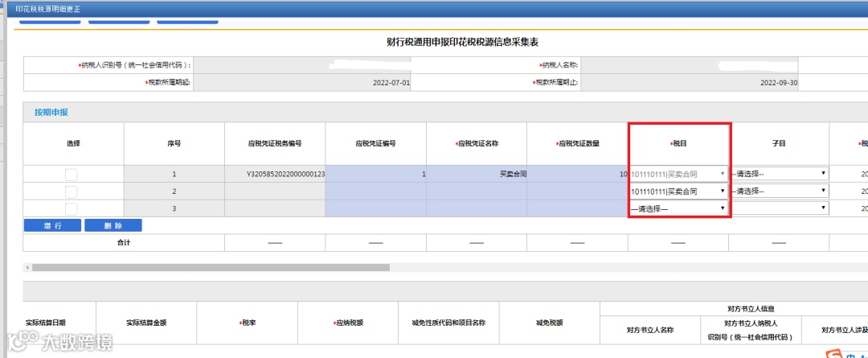Viewport: 868px width, 358px height.
Task: Click the 选择 column header
Action: 74,143
